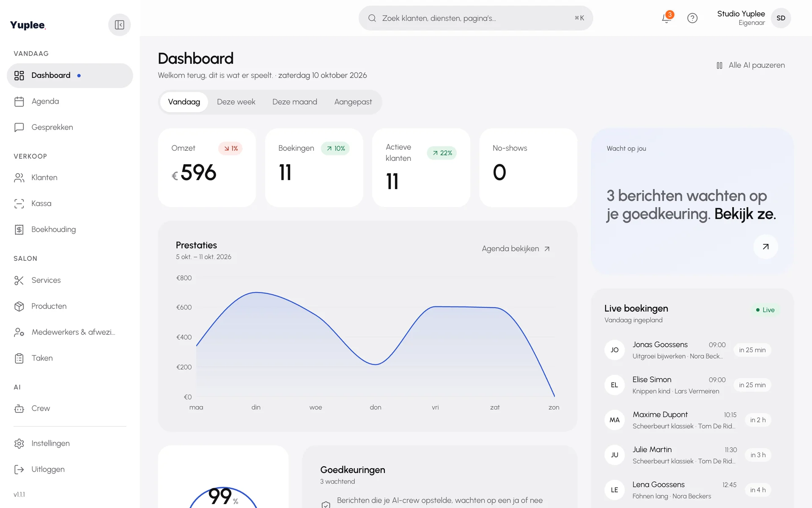Click Alle AI pauzeren button
Viewport: 812px width, 508px height.
click(x=751, y=65)
